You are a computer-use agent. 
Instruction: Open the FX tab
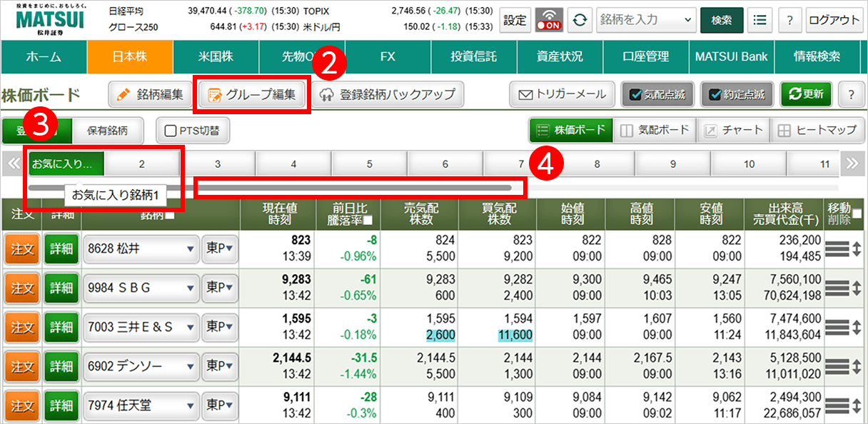click(x=388, y=57)
